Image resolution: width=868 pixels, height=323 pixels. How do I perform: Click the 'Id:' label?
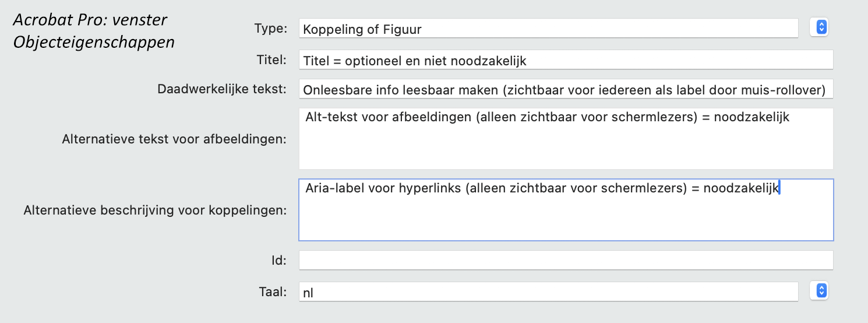click(x=278, y=261)
